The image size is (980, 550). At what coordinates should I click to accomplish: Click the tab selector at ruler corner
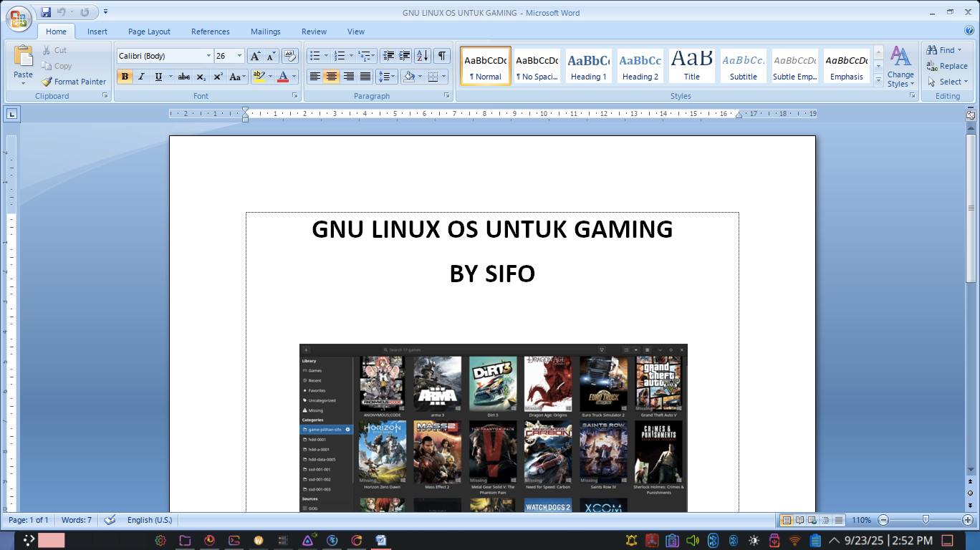coord(13,113)
